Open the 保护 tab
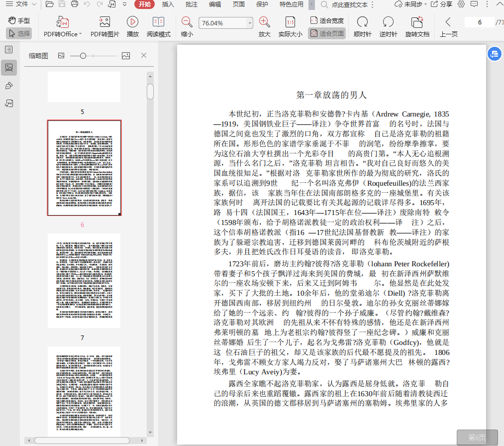Screen dimensions: 504x446 coord(262,4)
